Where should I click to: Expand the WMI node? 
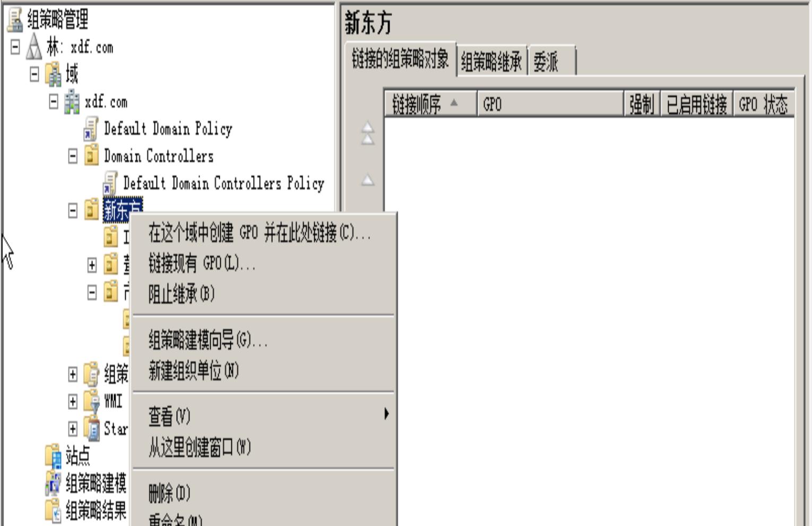73,401
